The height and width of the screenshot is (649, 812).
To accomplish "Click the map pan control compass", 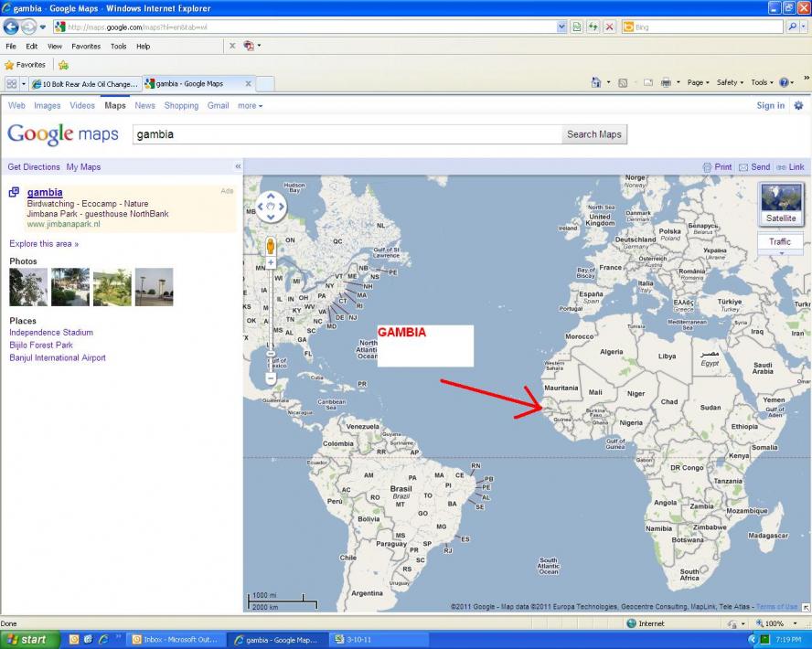I will 271,207.
